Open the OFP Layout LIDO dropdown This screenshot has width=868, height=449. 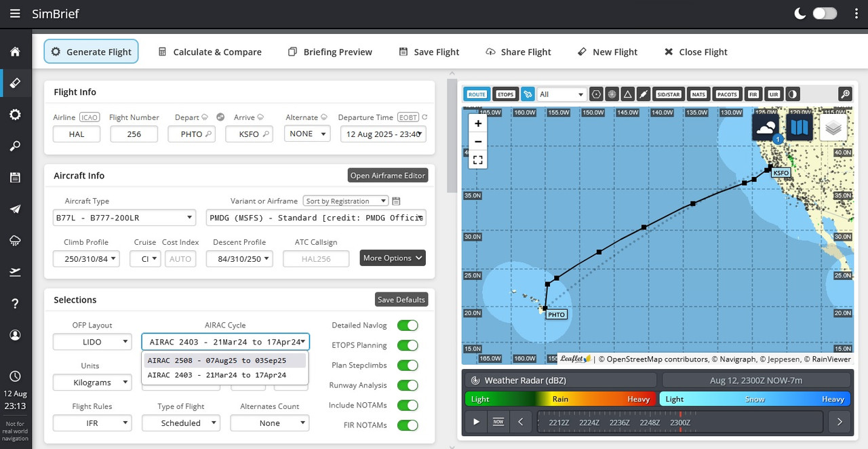pos(92,342)
